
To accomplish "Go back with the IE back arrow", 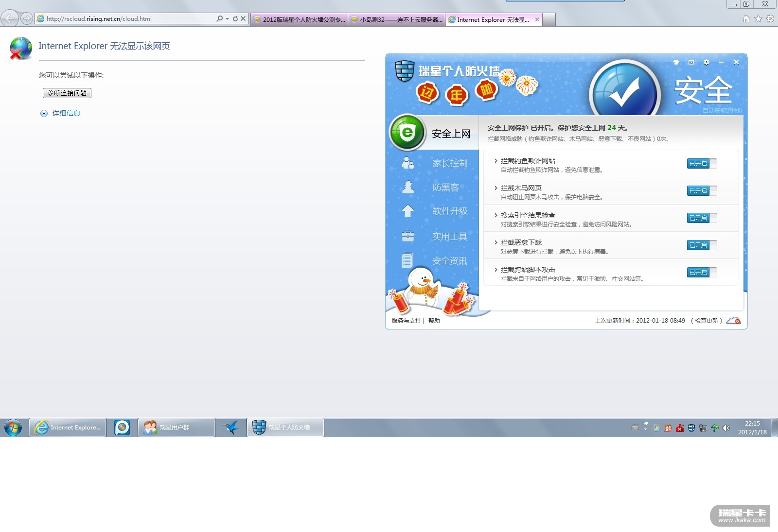I will pyautogui.click(x=10, y=18).
